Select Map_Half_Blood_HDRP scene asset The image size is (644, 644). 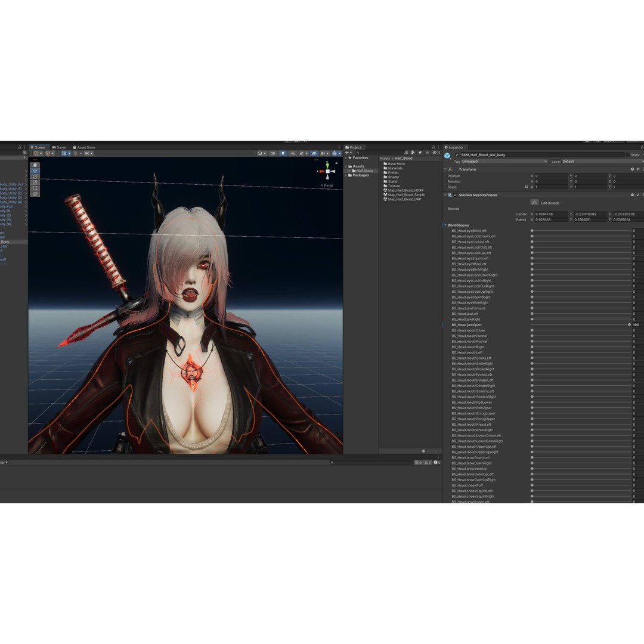point(403,191)
